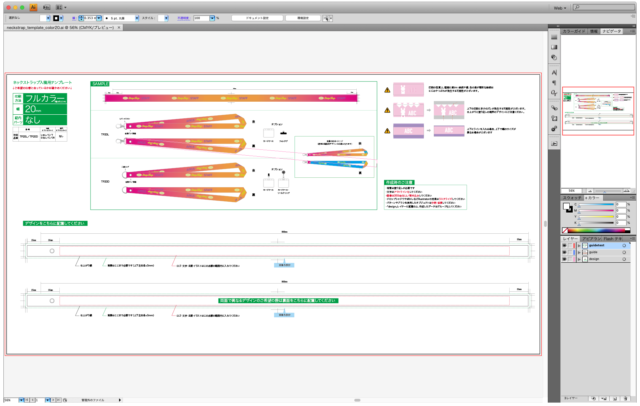
Task: Click the Navigator document thumbnail preview
Action: (598, 111)
